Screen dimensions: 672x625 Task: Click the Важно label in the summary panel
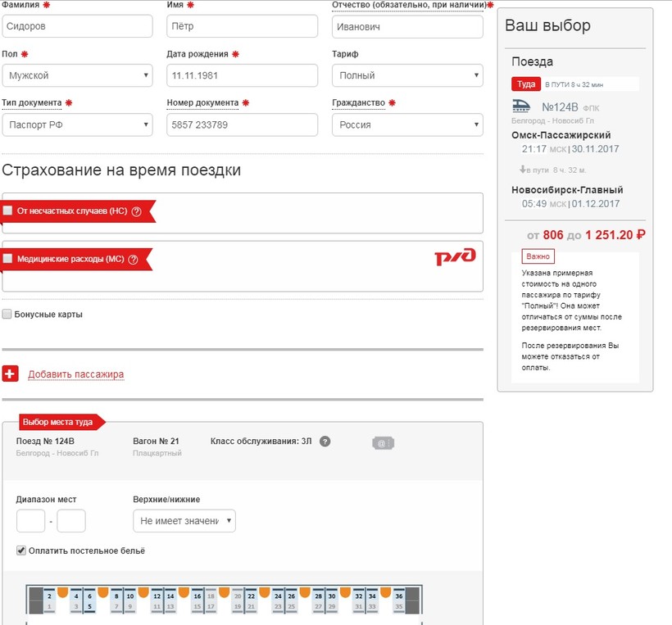[x=538, y=257]
